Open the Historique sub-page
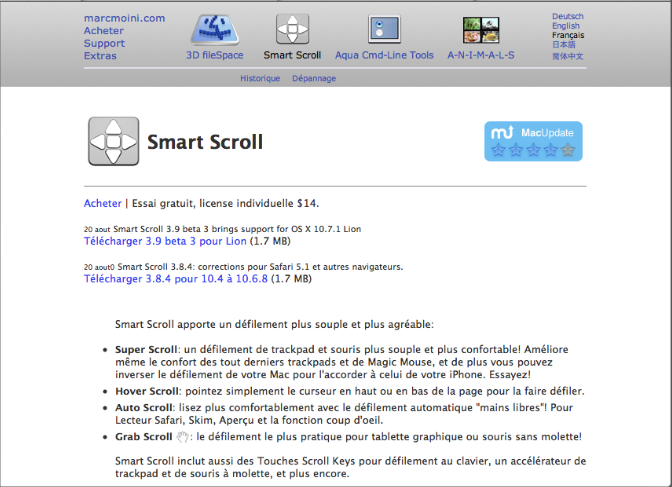This screenshot has height=487, width=672. click(x=260, y=78)
